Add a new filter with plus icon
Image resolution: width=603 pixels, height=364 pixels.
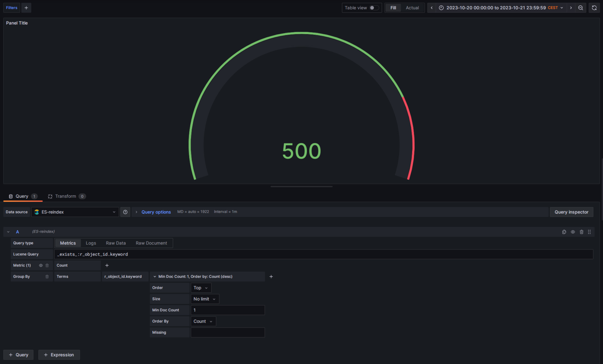coord(26,8)
